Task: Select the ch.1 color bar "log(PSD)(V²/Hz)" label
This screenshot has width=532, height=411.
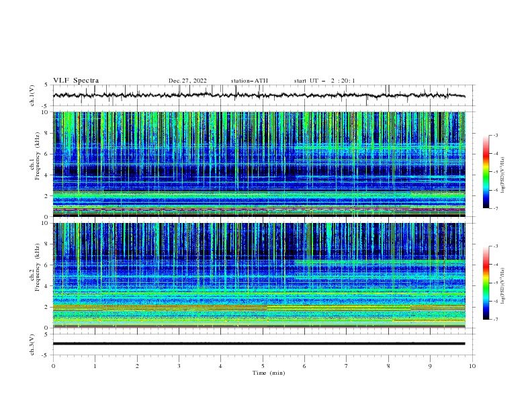Action: coord(503,175)
